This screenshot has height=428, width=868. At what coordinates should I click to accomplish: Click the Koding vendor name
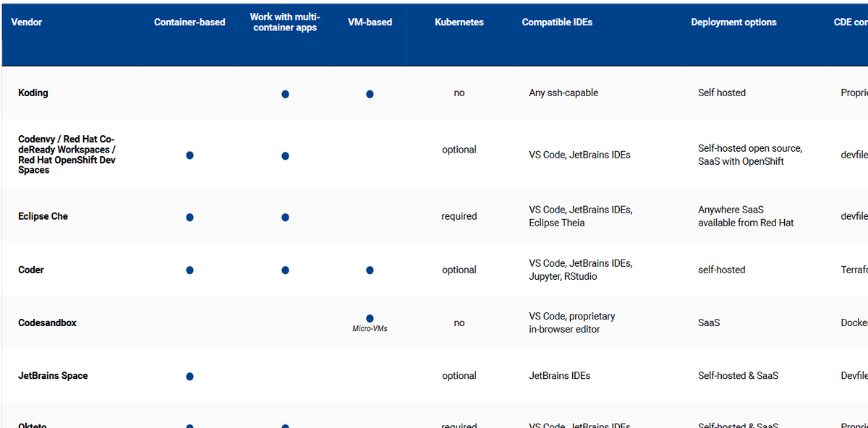[x=33, y=93]
